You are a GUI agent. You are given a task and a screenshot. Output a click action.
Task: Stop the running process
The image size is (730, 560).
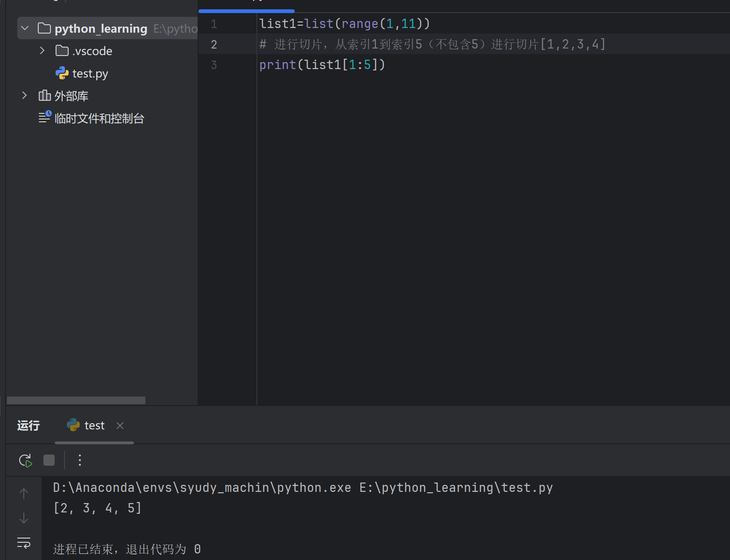point(49,460)
